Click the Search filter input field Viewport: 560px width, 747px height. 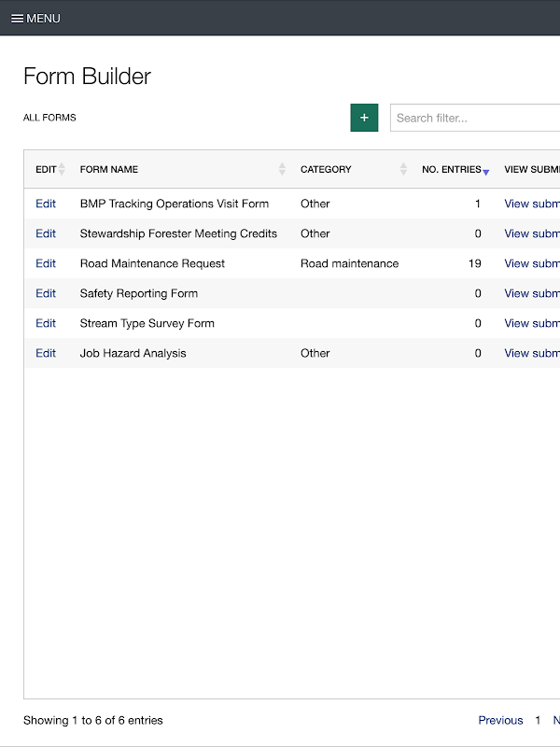click(x=476, y=118)
